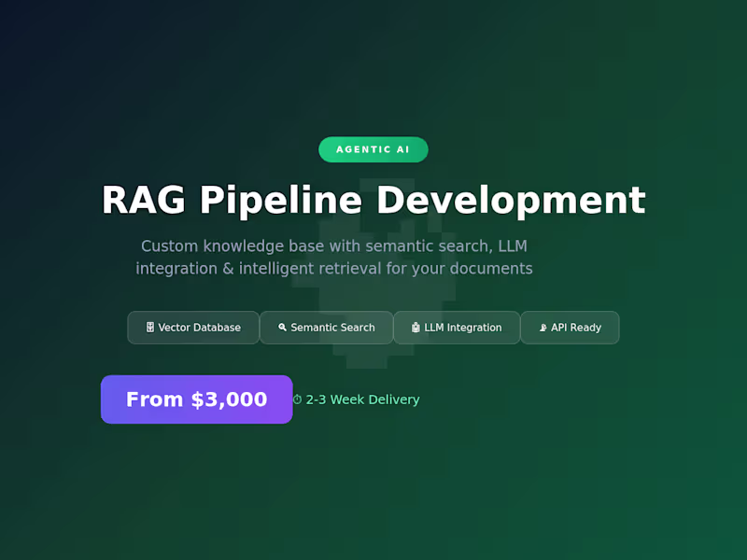Screen dimensions: 747x560
Task: Click the magnifying glass icon on Semantic Search
Action: (x=282, y=328)
